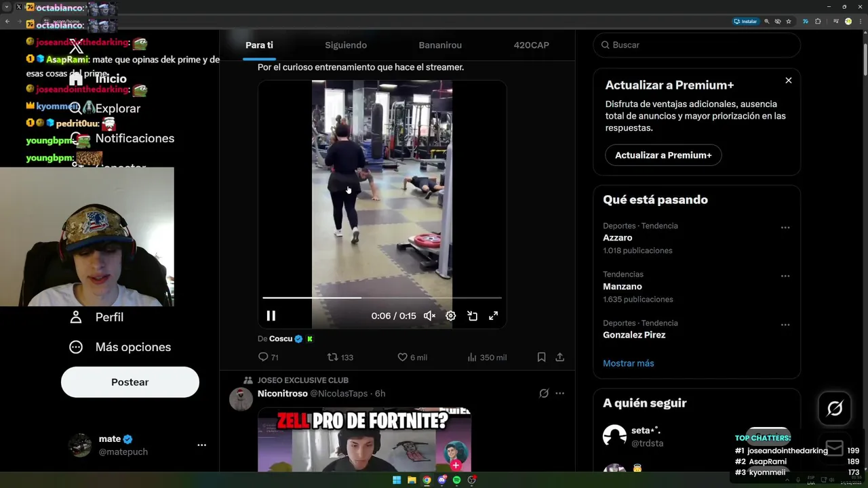Switch to Para ti tab
868x488 pixels.
pyautogui.click(x=259, y=45)
